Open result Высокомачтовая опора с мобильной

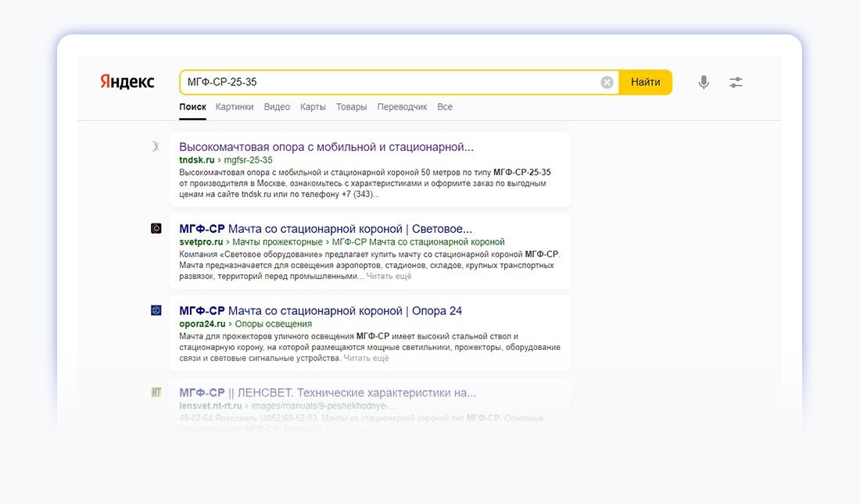click(326, 147)
